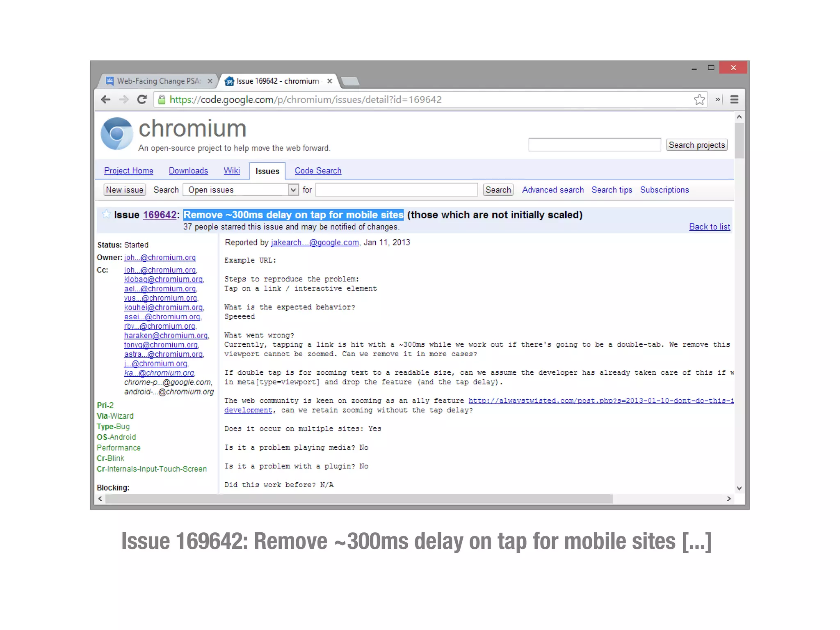Click Back to list link
Screen dimensions: 840x630
[710, 227]
